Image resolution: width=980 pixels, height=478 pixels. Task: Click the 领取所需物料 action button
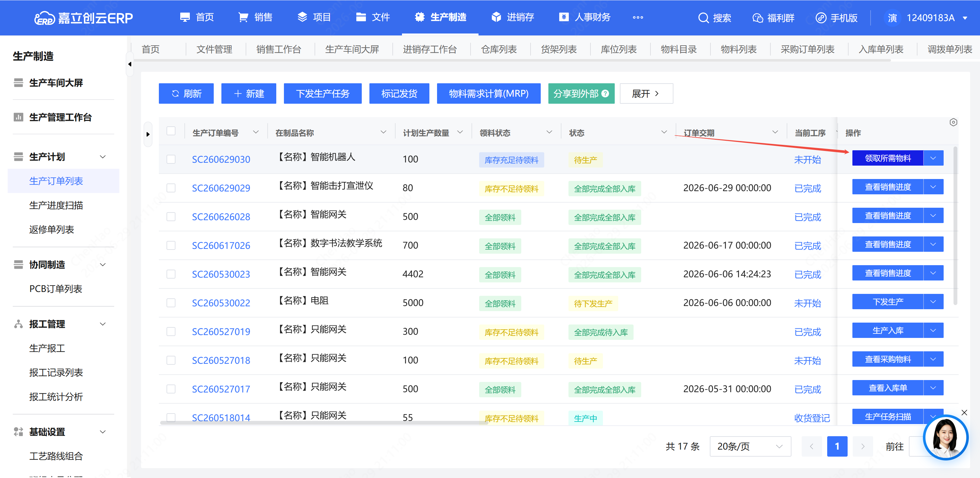[x=887, y=158]
